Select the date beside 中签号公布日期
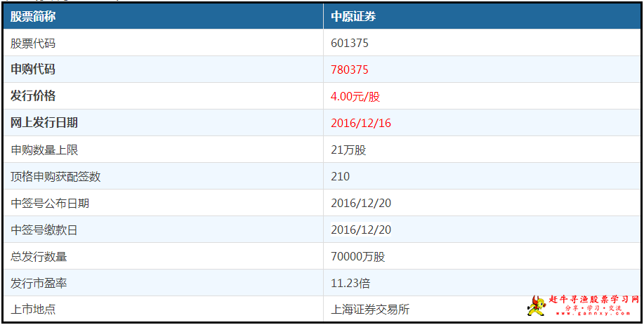The height and width of the screenshot is (325, 644). [361, 203]
